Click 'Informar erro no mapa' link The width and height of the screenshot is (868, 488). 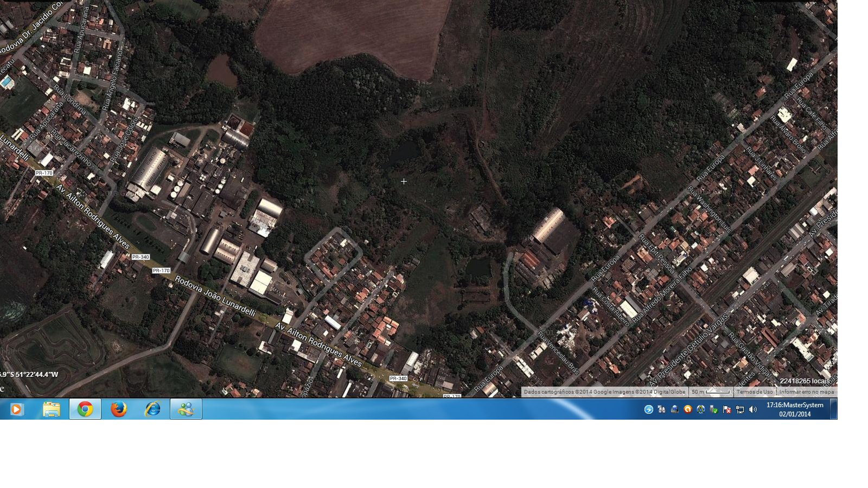click(807, 392)
